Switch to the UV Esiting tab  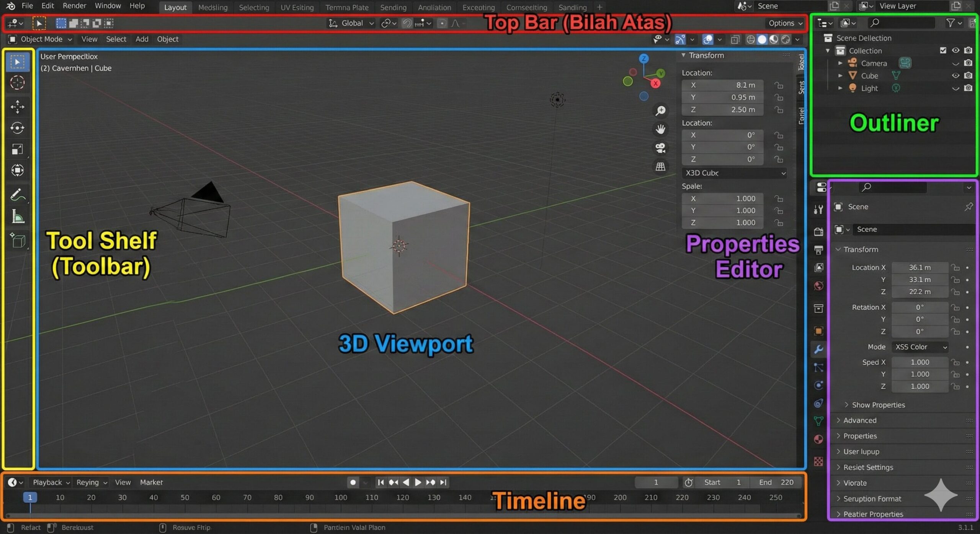click(297, 7)
